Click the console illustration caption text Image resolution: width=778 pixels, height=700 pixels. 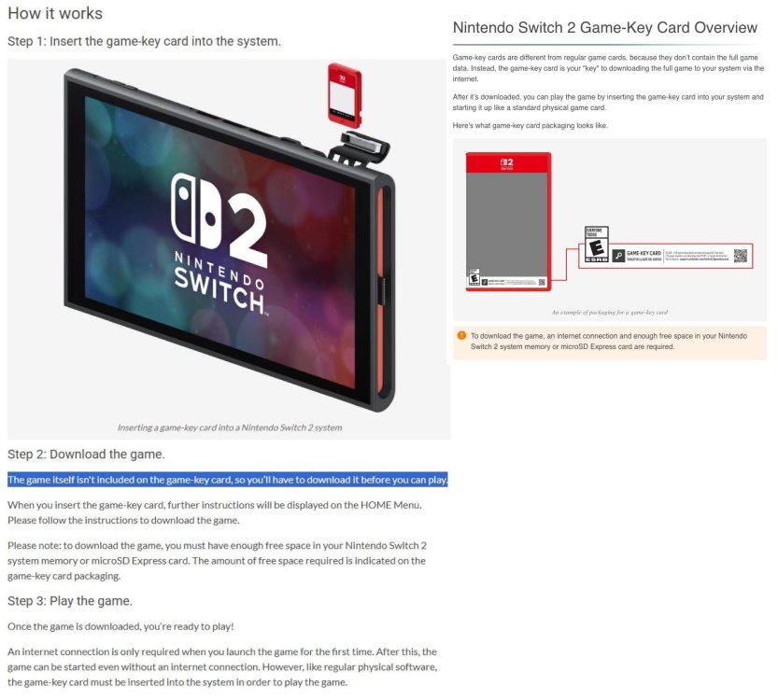coord(230,427)
